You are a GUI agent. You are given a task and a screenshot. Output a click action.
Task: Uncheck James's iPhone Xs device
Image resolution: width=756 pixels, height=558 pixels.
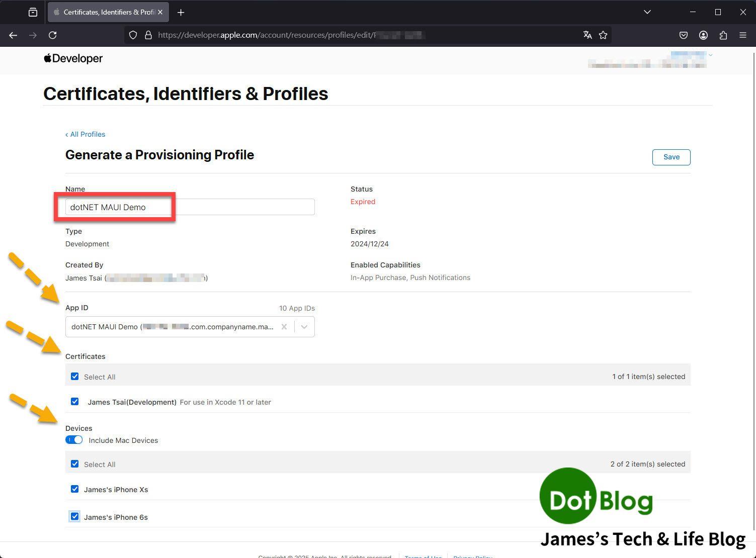tap(75, 489)
